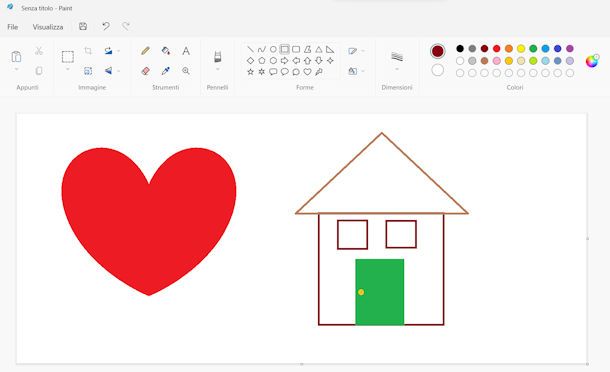Image resolution: width=610 pixels, height=372 pixels.
Task: Choose the brown color swatch
Action: pyautogui.click(x=484, y=61)
